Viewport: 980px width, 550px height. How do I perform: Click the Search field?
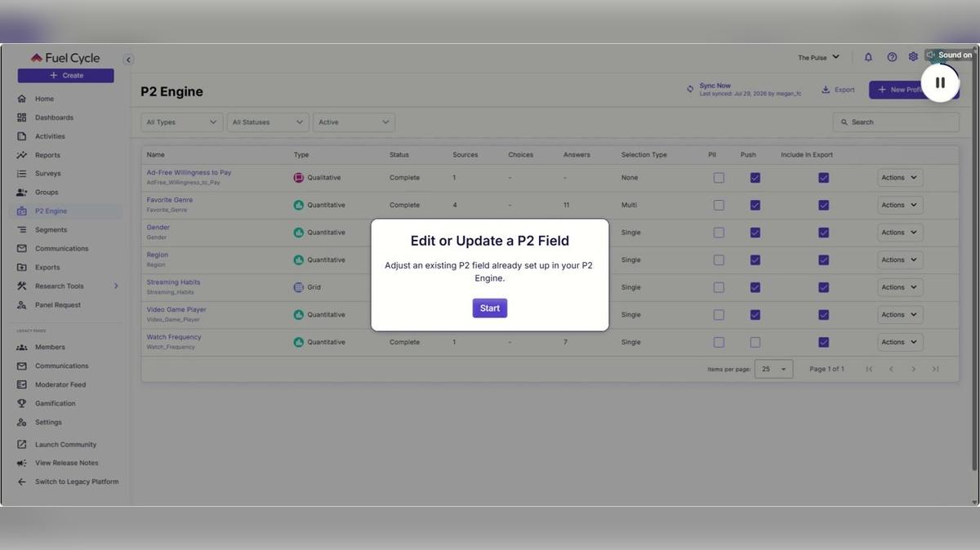896,122
